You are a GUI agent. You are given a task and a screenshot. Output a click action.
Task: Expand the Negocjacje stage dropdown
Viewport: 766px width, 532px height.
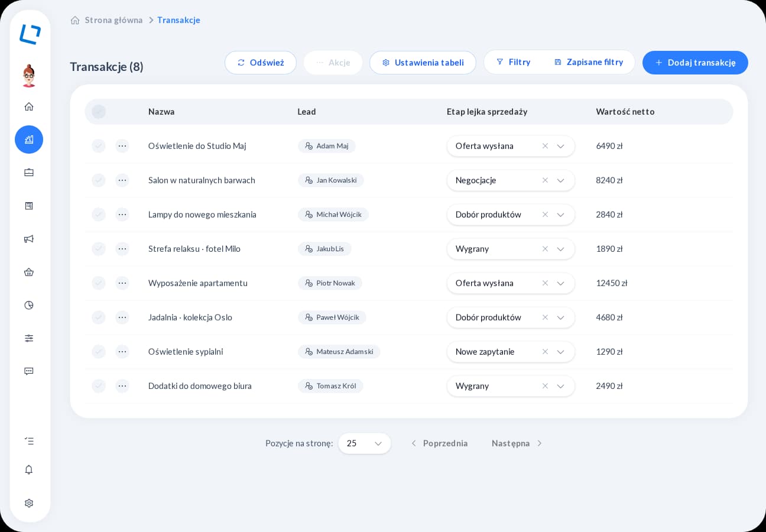tap(560, 180)
